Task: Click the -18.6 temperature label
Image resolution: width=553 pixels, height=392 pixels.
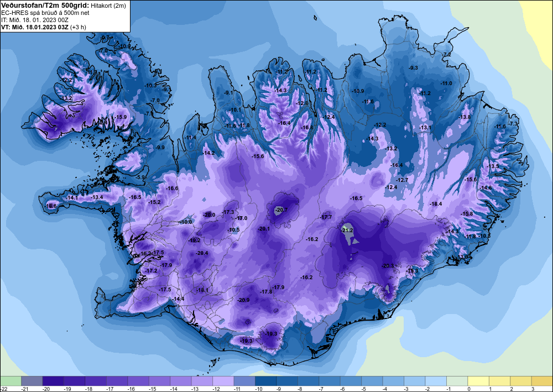Action: (51, 206)
